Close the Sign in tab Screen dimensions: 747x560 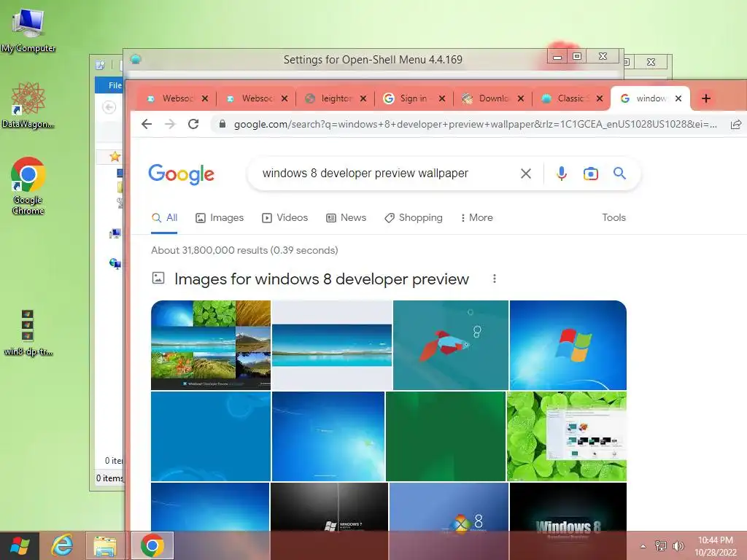pyautogui.click(x=441, y=98)
